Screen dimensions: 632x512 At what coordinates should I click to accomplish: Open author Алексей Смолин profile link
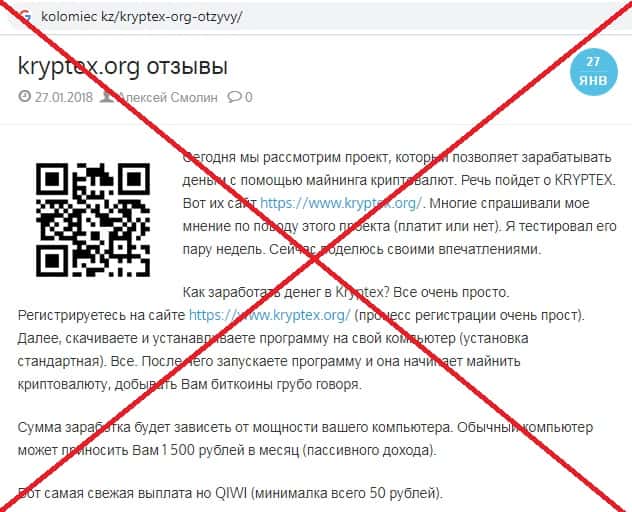[x=168, y=97]
